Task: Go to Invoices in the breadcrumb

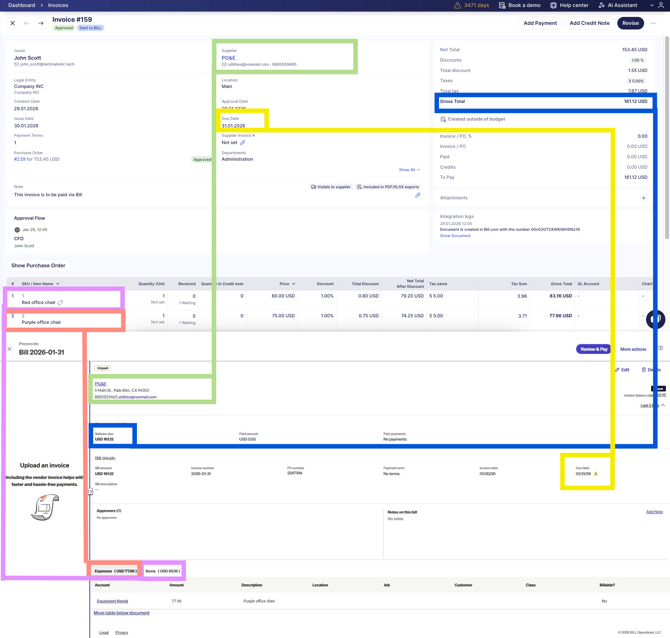Action: [58, 5]
